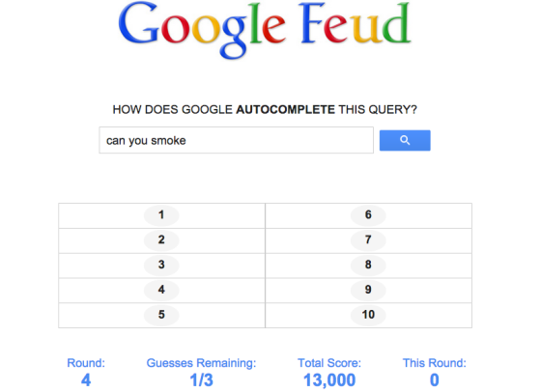541x392 pixels.
Task: Reveal answer slot number 10
Action: pos(368,315)
